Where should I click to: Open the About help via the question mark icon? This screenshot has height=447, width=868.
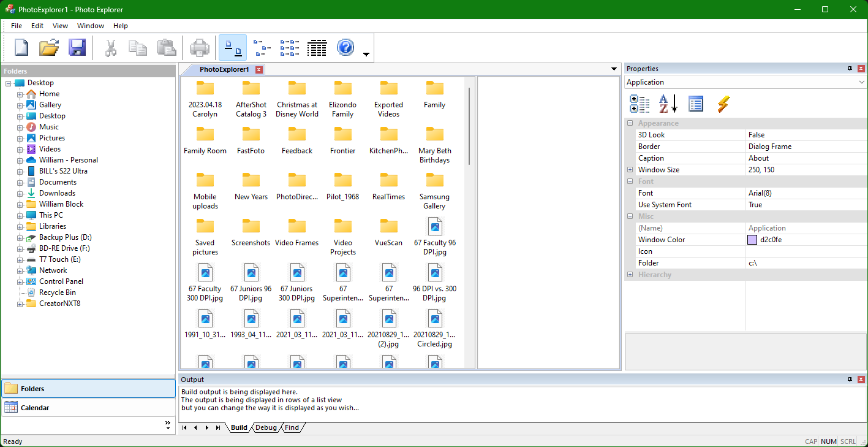point(345,47)
